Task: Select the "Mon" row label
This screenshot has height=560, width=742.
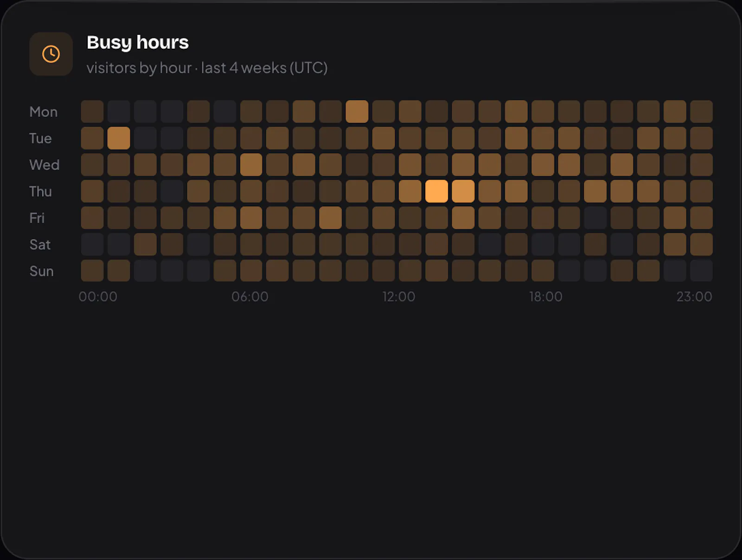Action: click(44, 112)
